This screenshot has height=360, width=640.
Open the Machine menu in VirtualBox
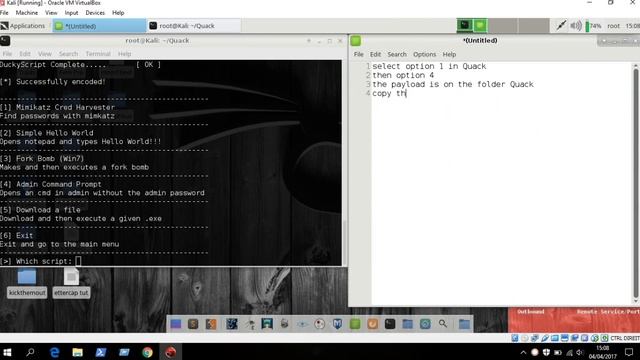27,13
